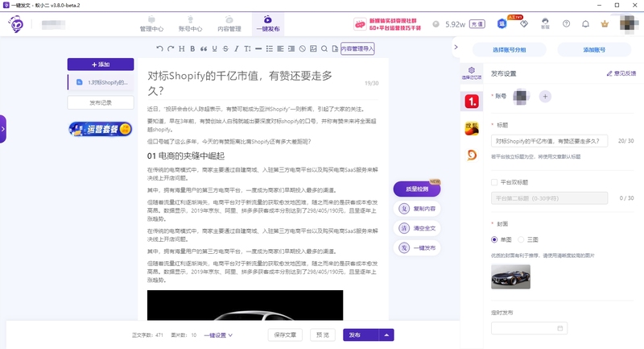Click the redo icon in editor toolbar

(171, 48)
